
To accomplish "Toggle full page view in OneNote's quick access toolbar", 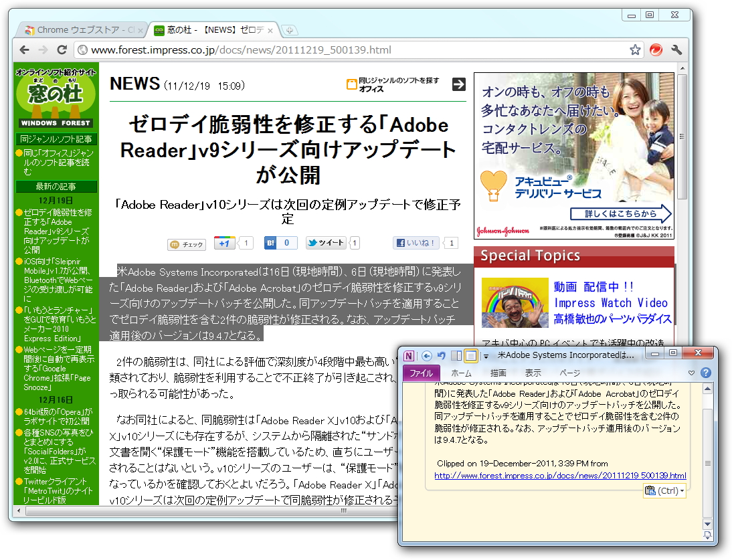I will pyautogui.click(x=470, y=355).
